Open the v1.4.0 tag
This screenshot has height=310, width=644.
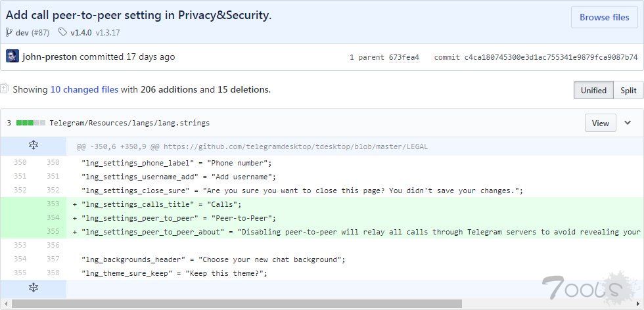pos(81,32)
